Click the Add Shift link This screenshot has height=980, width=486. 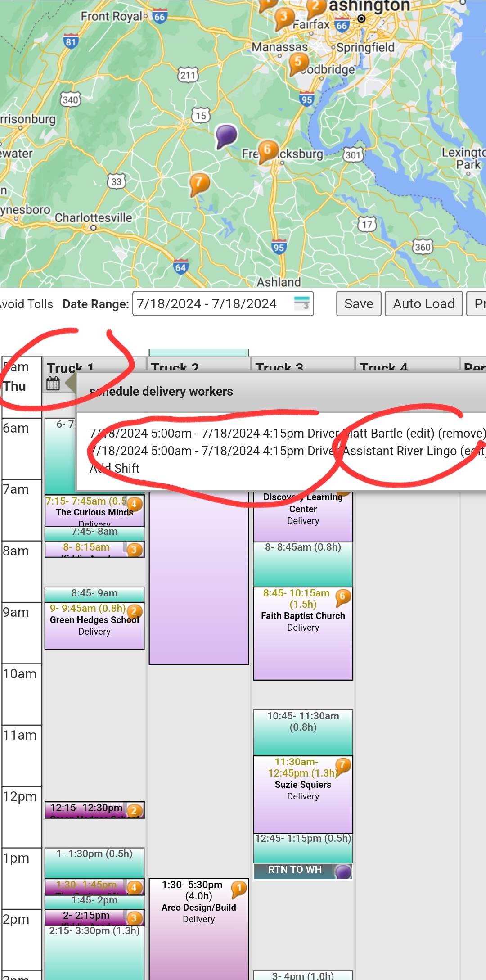(x=114, y=468)
